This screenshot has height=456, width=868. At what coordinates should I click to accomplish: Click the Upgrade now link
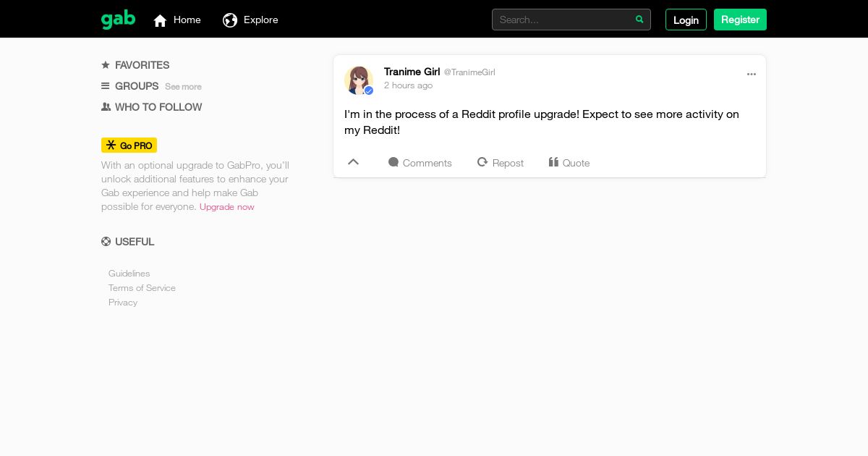227,207
